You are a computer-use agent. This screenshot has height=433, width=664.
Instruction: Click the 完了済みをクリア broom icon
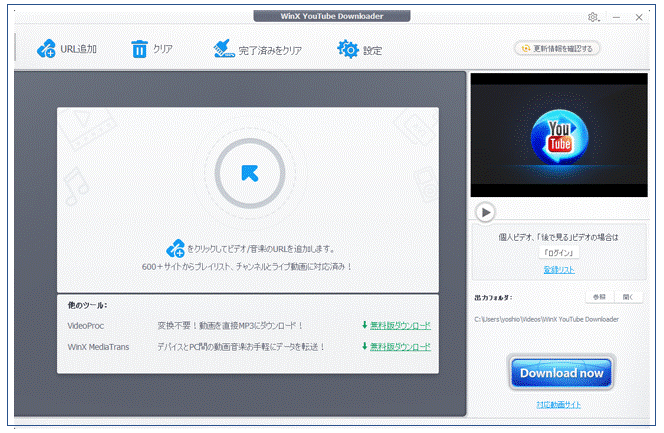coord(224,49)
